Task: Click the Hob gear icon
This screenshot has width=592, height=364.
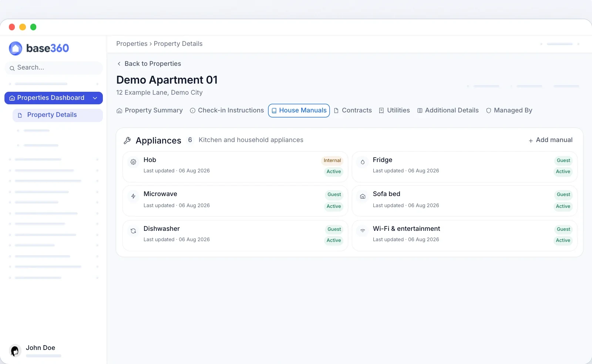Action: click(x=133, y=162)
